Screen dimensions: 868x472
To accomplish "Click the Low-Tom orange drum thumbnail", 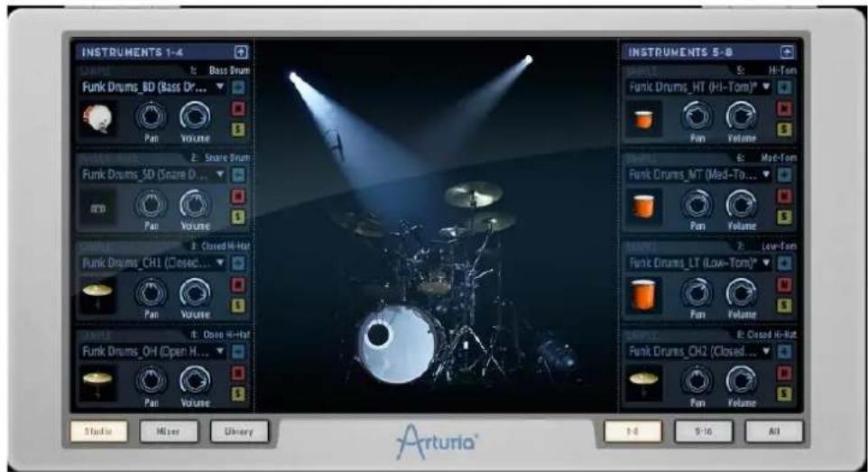I will pos(644,295).
